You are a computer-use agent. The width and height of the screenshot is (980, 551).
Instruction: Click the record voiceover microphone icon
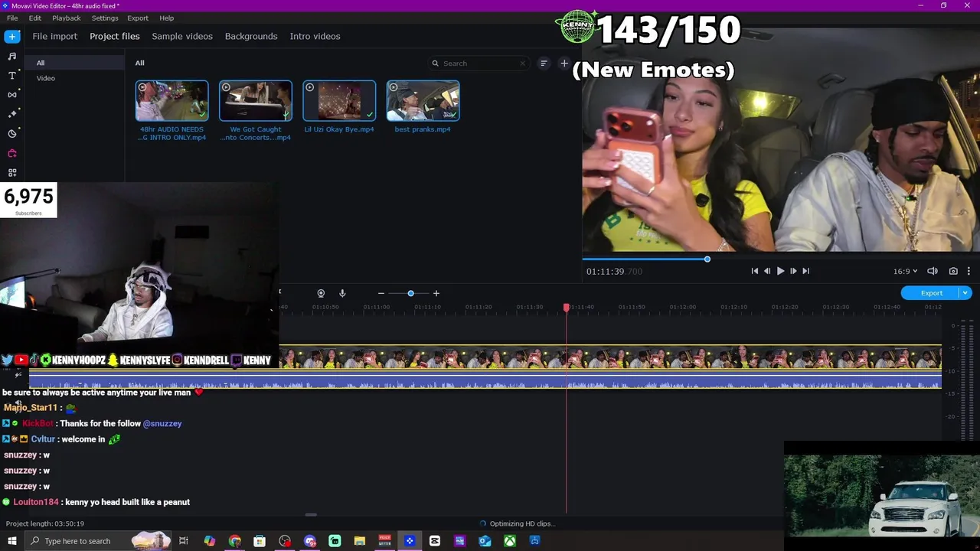(x=342, y=293)
